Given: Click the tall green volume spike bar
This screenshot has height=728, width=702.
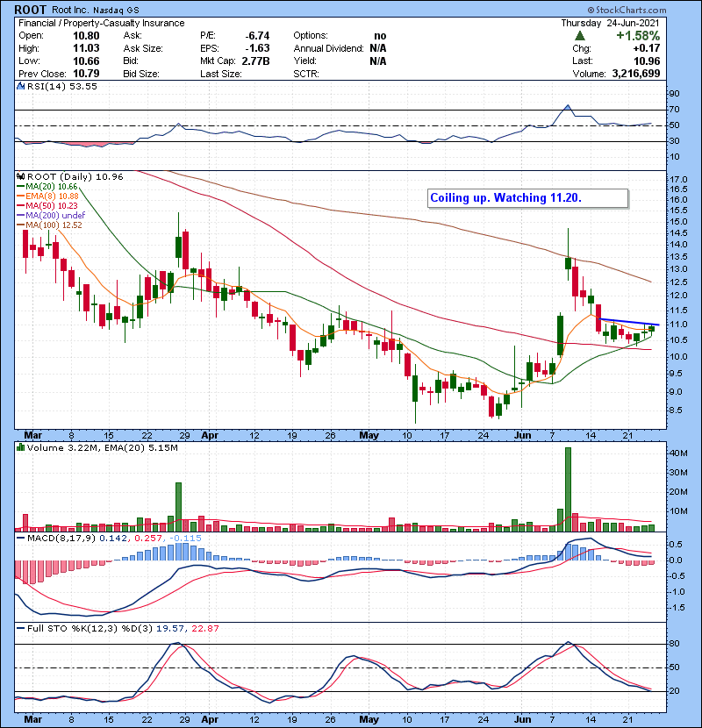Looking at the screenshot, I should click(x=568, y=489).
